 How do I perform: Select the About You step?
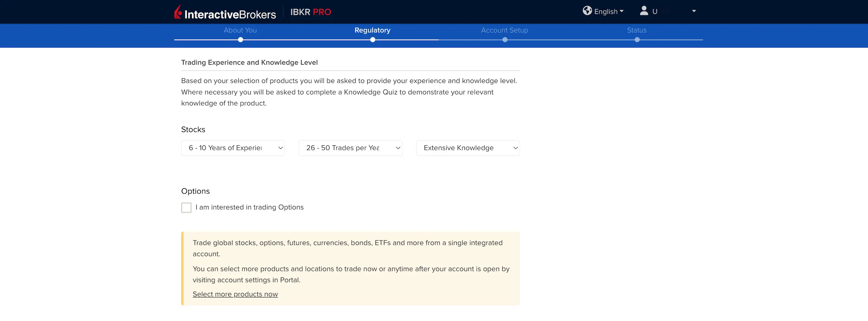tap(240, 30)
